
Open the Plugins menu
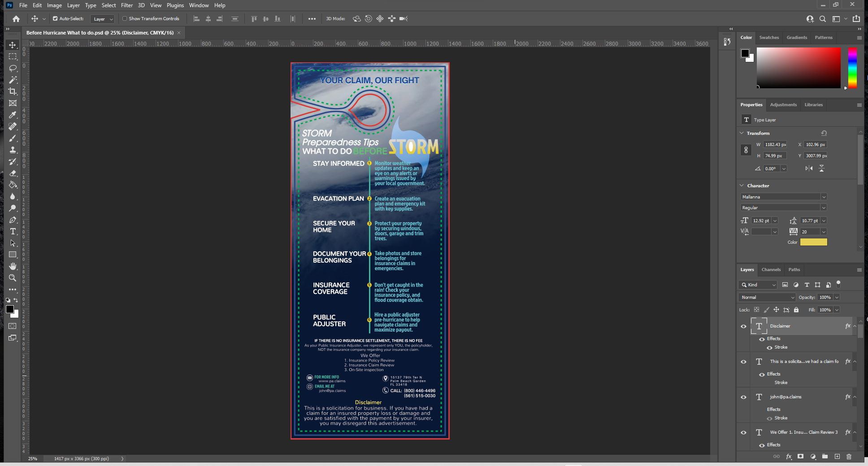tap(175, 5)
